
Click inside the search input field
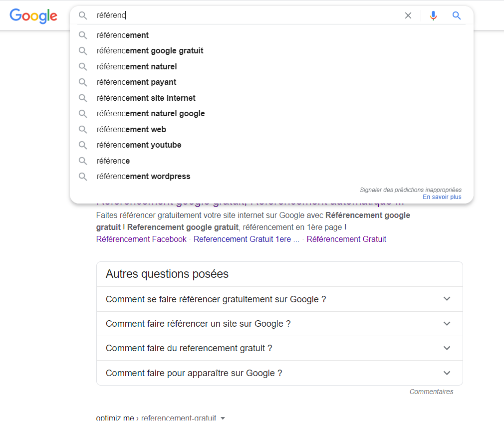coord(225,15)
